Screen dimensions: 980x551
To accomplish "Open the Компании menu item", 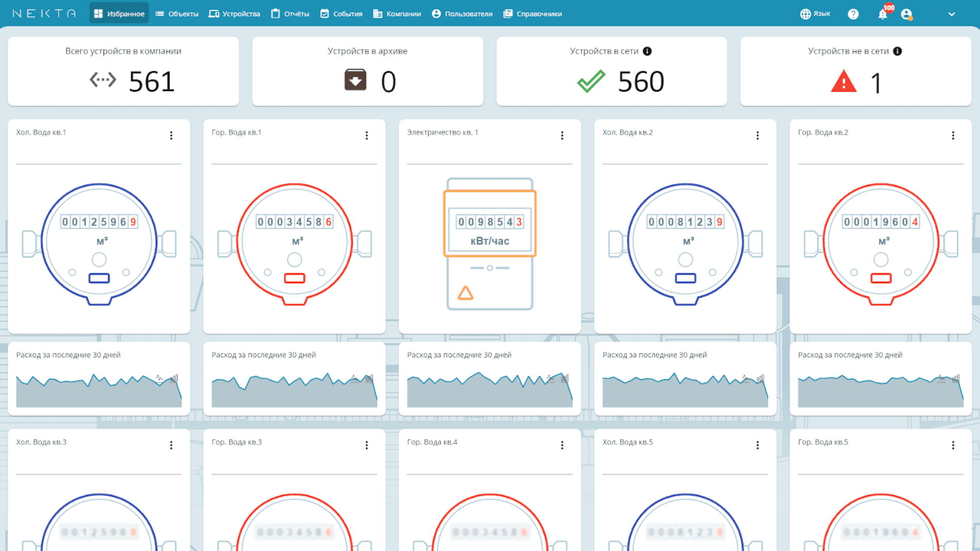I will click(x=397, y=14).
